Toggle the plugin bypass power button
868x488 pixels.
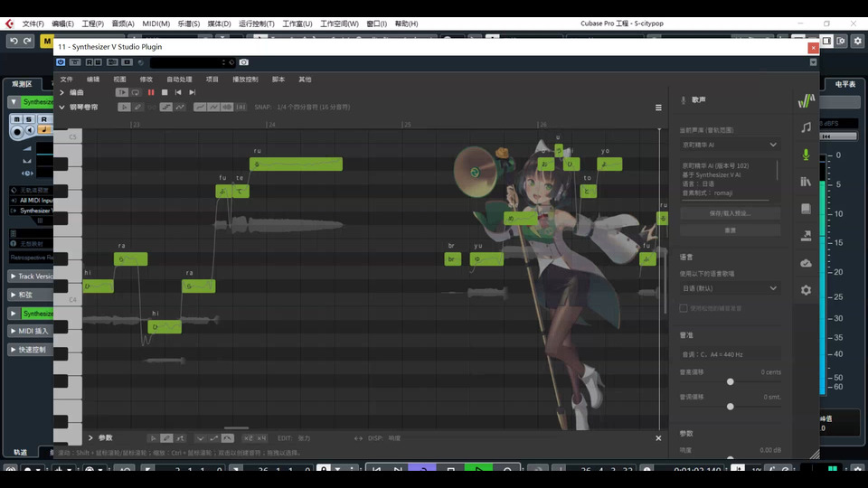(61, 62)
